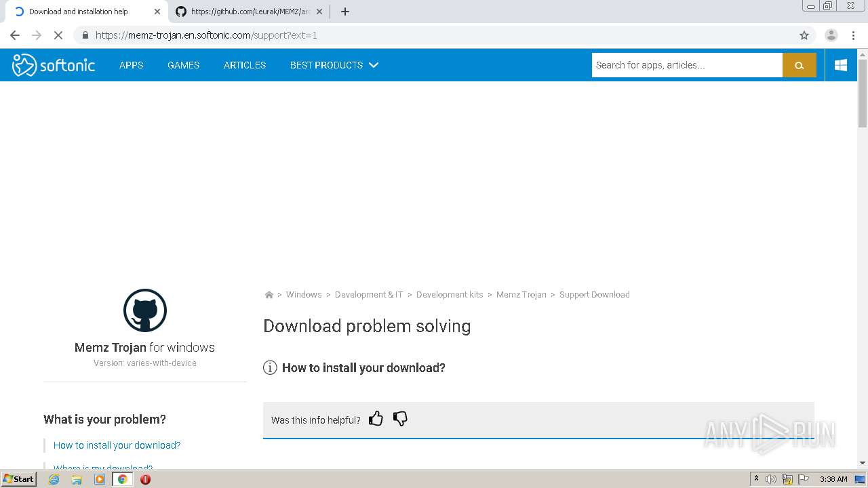Open media player icon in taskbar
The image size is (868, 488).
pos(100,479)
